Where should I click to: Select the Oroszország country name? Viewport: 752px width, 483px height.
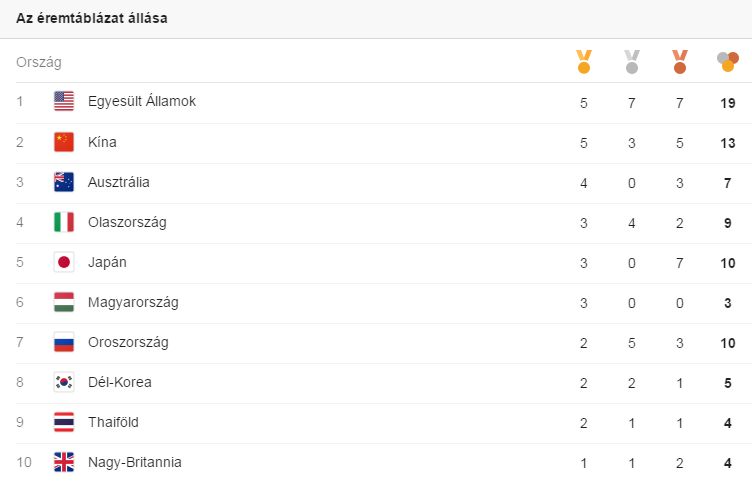(128, 342)
